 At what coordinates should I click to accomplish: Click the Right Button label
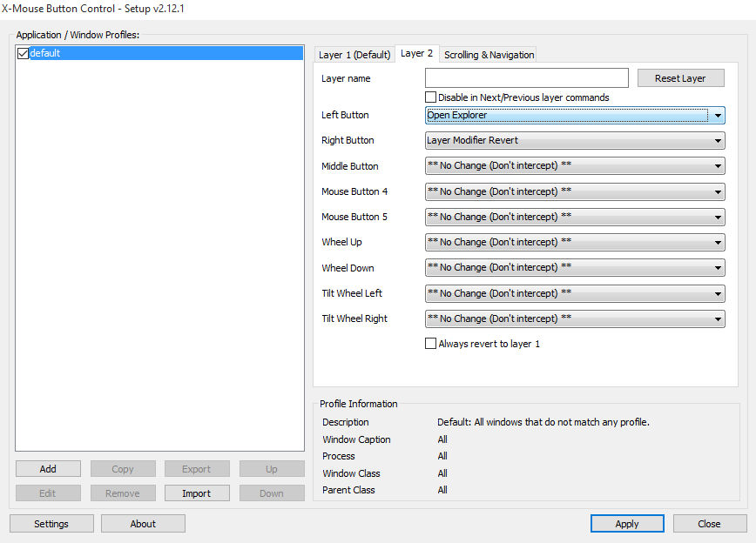pyautogui.click(x=348, y=140)
